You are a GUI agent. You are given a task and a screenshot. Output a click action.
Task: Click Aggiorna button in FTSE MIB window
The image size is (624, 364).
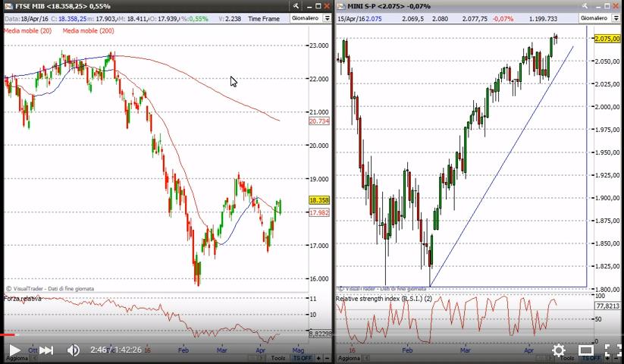point(17,359)
